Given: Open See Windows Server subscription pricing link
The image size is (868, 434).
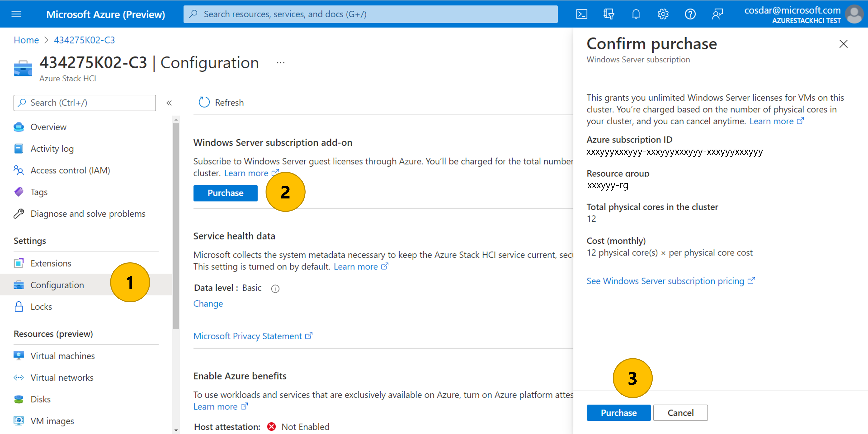Looking at the screenshot, I should 665,281.
